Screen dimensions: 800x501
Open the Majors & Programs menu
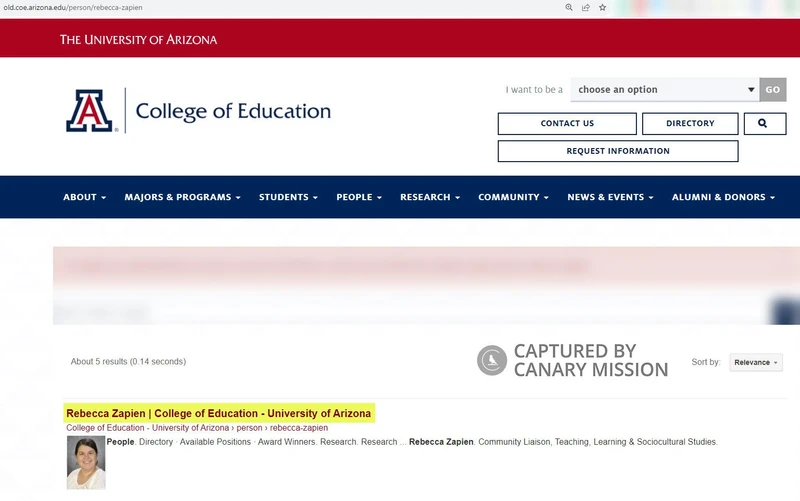point(182,197)
